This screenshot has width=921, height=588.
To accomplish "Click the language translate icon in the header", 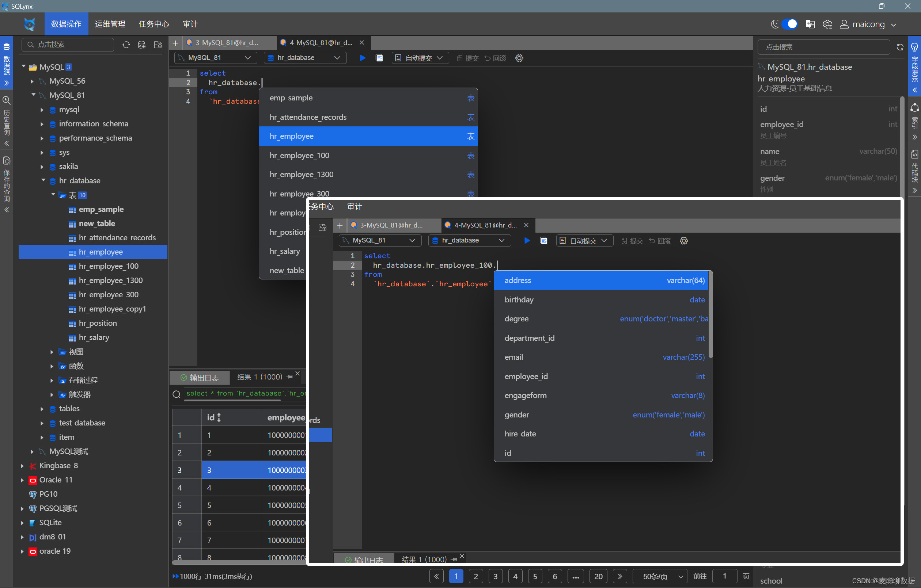I will tap(810, 24).
